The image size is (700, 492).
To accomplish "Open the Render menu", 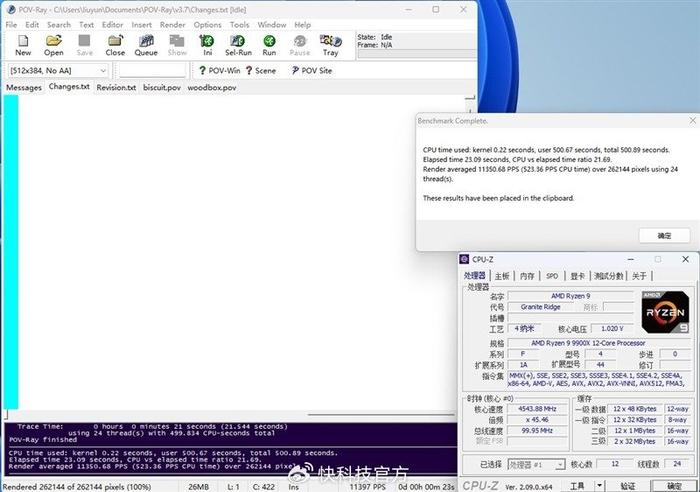I will click(x=172, y=25).
